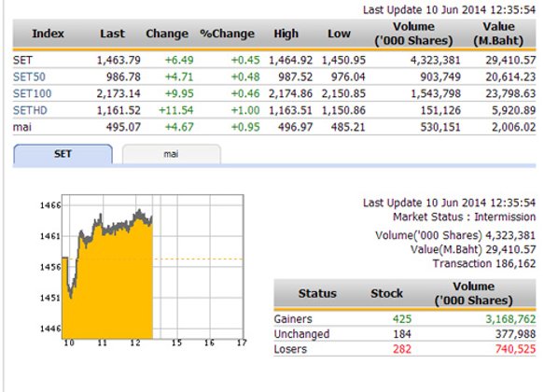Click the Gainers volume 3,168,762

click(x=510, y=319)
